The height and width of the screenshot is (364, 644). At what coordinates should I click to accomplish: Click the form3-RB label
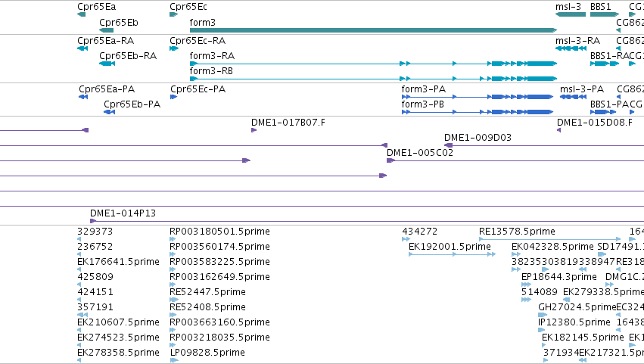pos(212,71)
